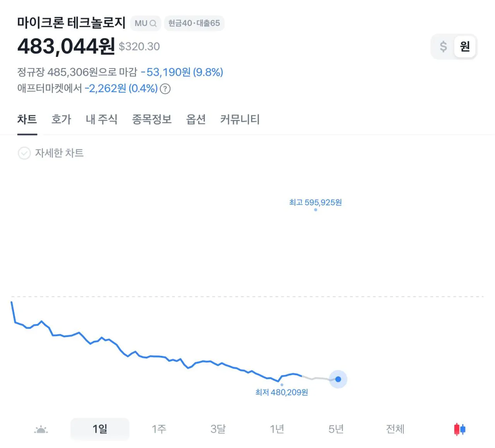Switch to the 옵션 options tab
The width and height of the screenshot is (495, 448).
click(196, 119)
